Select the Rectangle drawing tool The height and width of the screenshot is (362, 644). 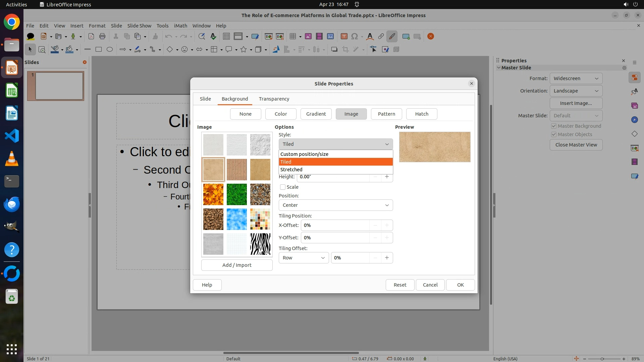coord(98,50)
